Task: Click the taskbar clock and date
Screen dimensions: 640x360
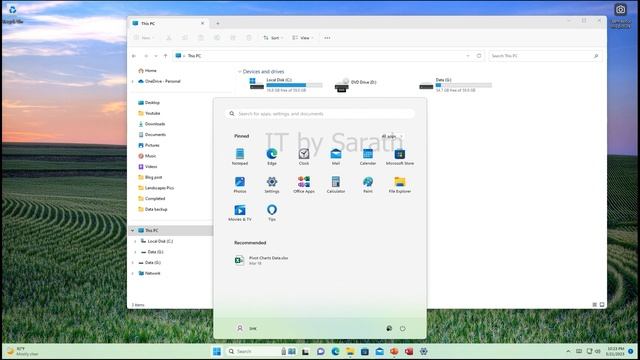Action: (x=616, y=351)
